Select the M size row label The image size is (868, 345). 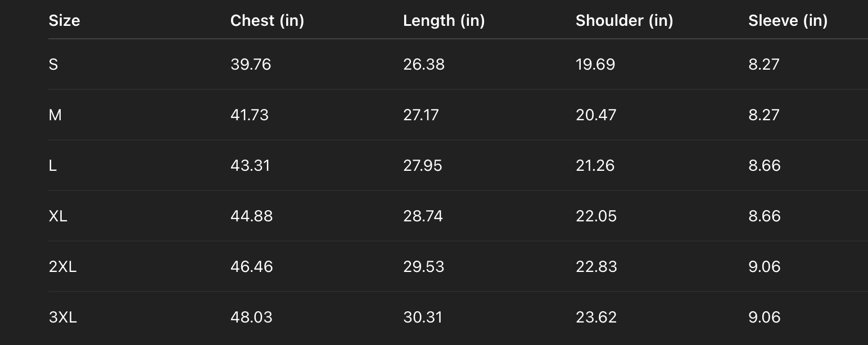click(x=55, y=115)
